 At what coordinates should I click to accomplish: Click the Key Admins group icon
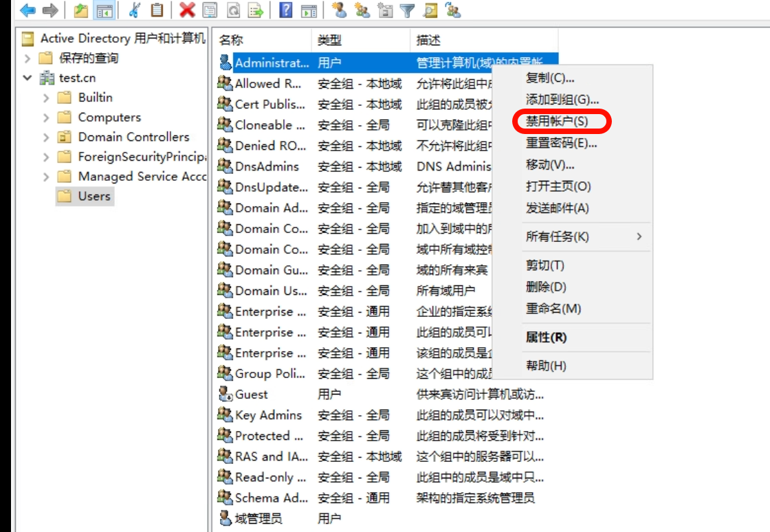pyautogui.click(x=225, y=414)
